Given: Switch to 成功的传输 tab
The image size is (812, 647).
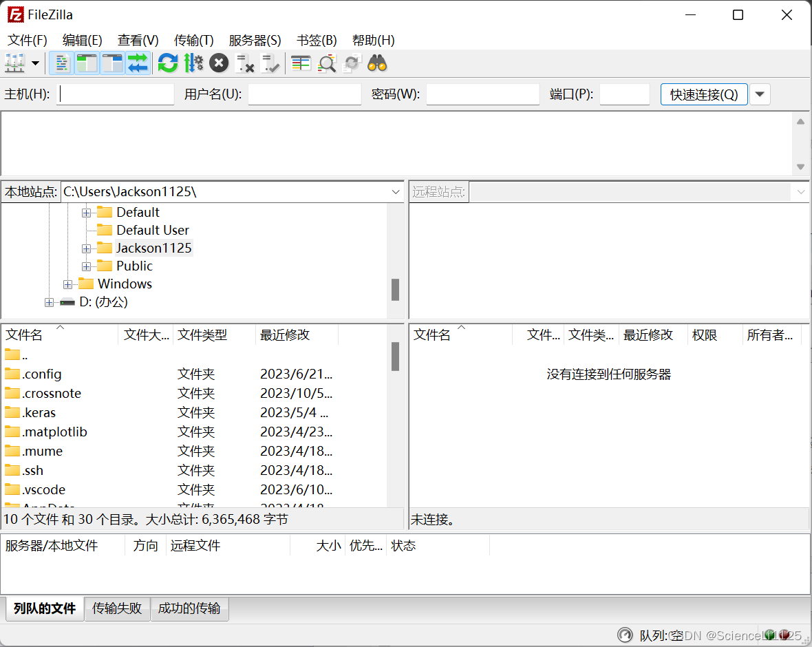Looking at the screenshot, I should click(189, 608).
